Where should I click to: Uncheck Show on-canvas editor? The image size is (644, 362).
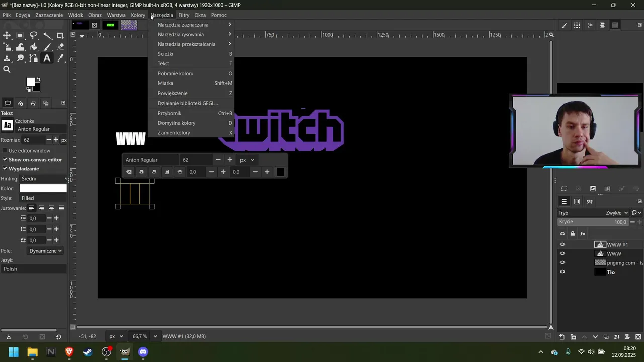[x=5, y=160]
